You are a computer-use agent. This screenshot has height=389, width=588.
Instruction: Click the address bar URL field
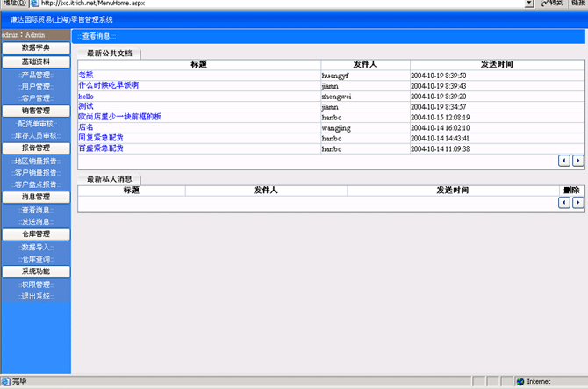(281, 4)
